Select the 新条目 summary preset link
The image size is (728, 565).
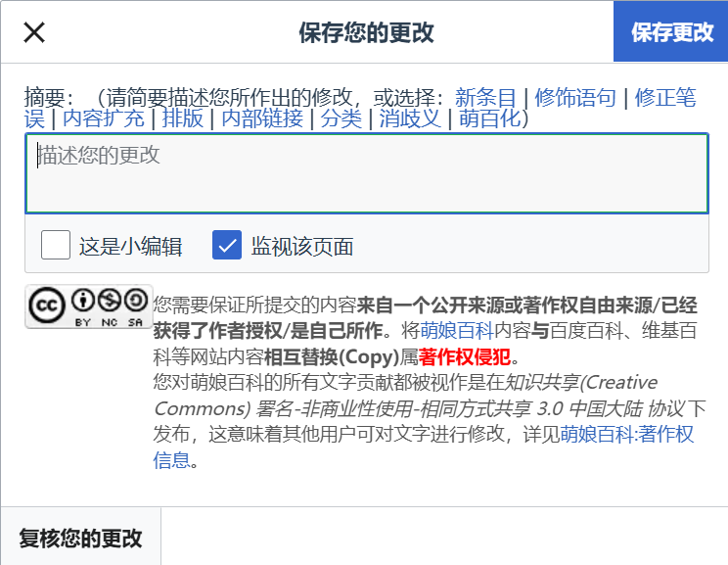point(485,98)
